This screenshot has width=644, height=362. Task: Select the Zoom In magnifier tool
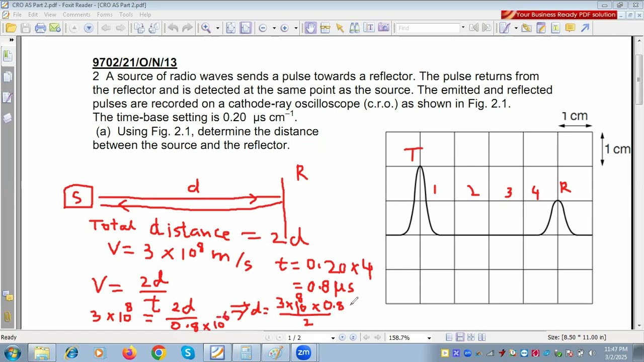206,28
